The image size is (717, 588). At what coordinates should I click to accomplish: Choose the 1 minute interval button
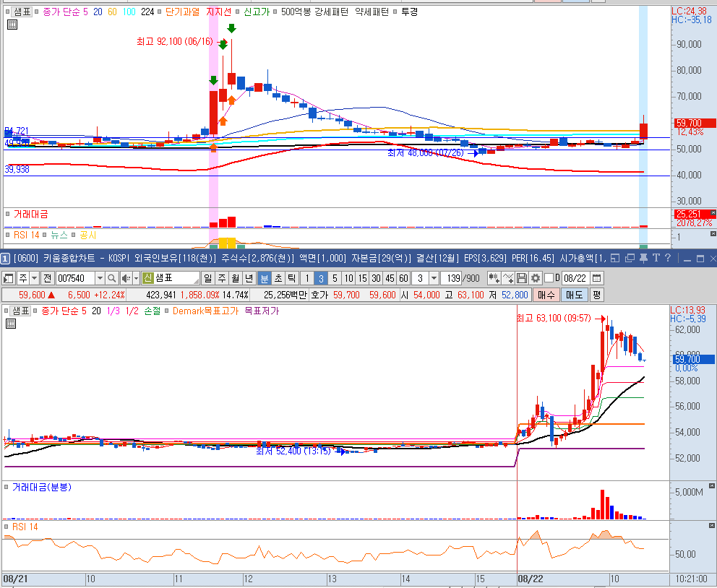click(x=307, y=278)
